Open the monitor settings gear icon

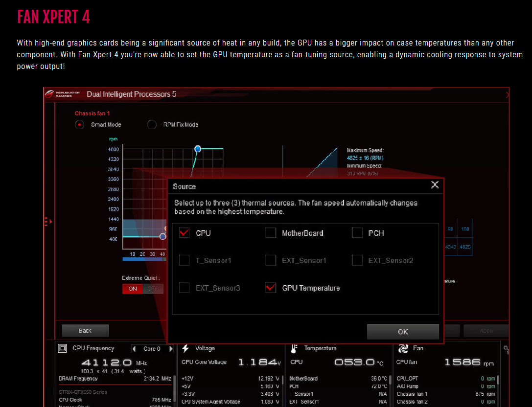[506, 349]
